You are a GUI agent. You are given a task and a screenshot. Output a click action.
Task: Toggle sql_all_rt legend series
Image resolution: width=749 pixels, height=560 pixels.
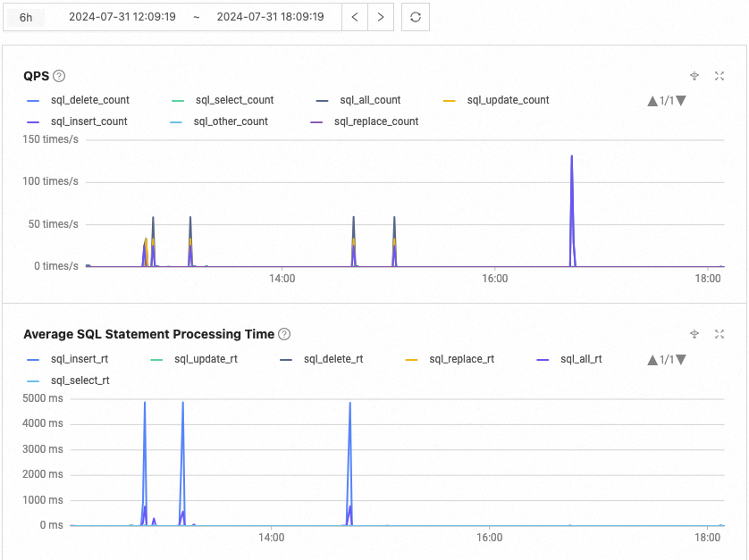tap(569, 359)
